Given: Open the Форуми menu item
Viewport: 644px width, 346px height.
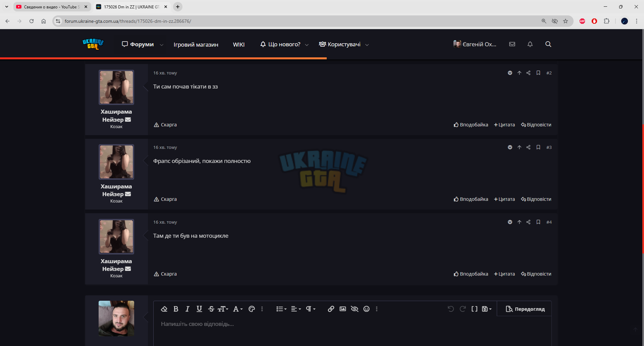Looking at the screenshot, I should (x=138, y=44).
